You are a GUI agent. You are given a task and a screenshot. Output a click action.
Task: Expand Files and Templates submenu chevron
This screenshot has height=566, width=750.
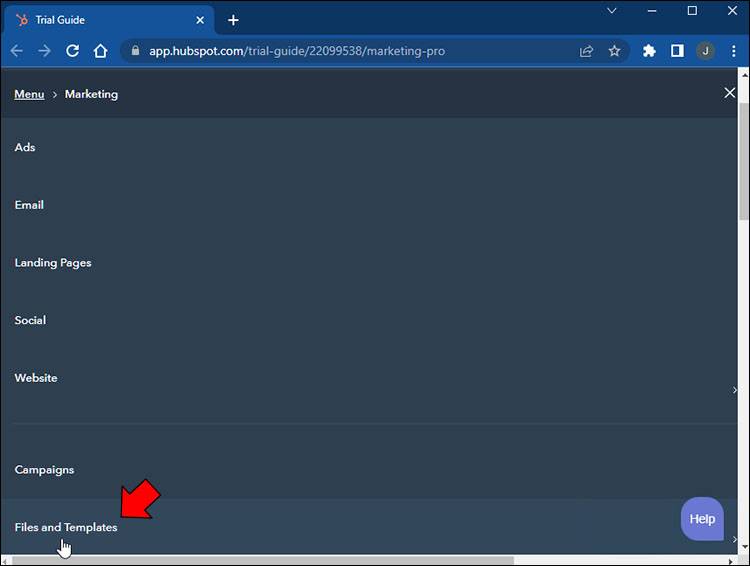pos(734,539)
